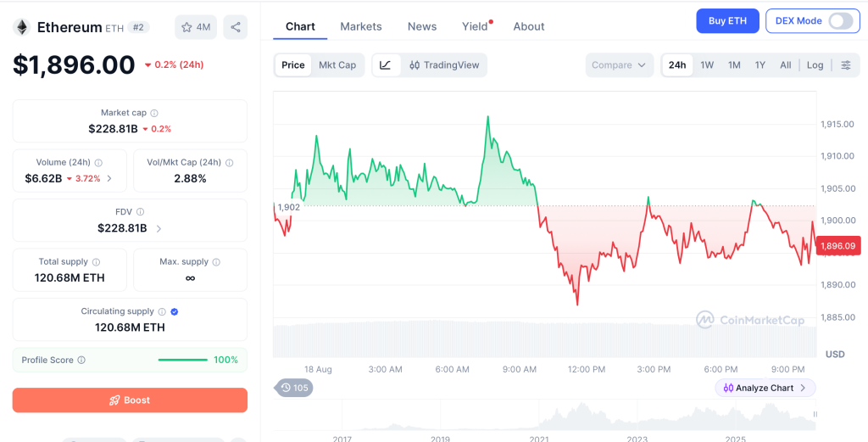Open the chart settings sliders icon
This screenshot has height=442, width=868.
click(846, 64)
